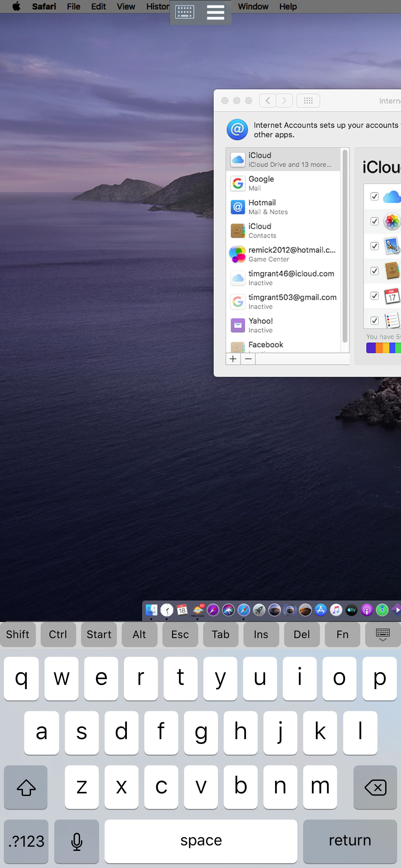Open the Podcasts app in Dock
Image resolution: width=401 pixels, height=868 pixels.
tap(367, 610)
